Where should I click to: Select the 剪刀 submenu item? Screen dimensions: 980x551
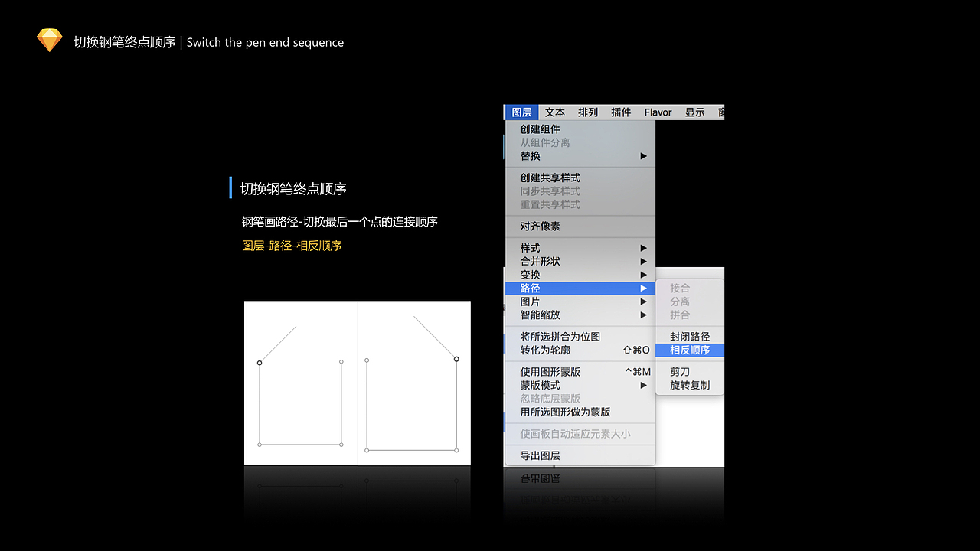(679, 371)
